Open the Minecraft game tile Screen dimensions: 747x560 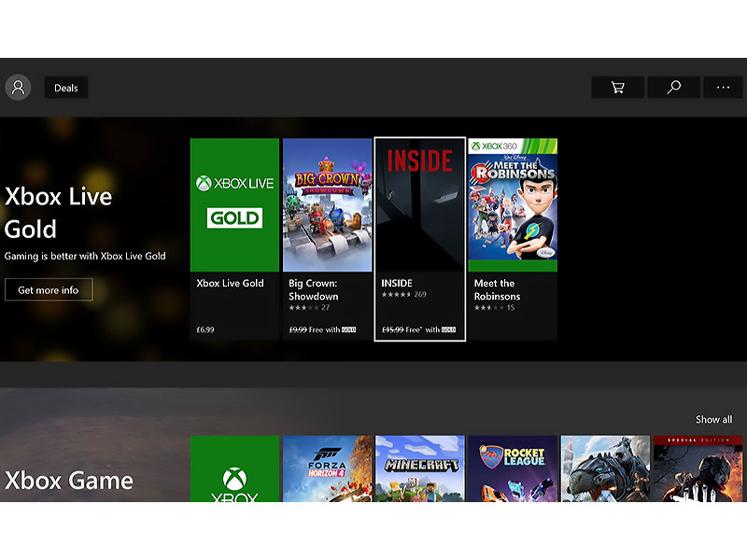[x=419, y=469]
